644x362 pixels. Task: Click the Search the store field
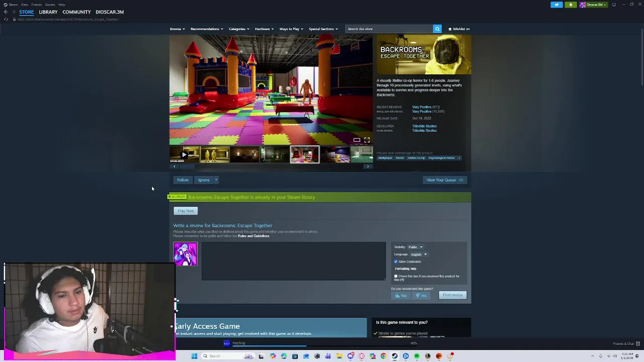click(x=389, y=29)
